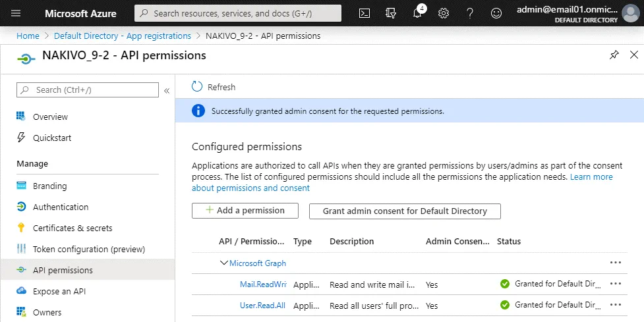Screen dimensions: 644x322
Task: Click the Owners icon
Action: coord(21,311)
